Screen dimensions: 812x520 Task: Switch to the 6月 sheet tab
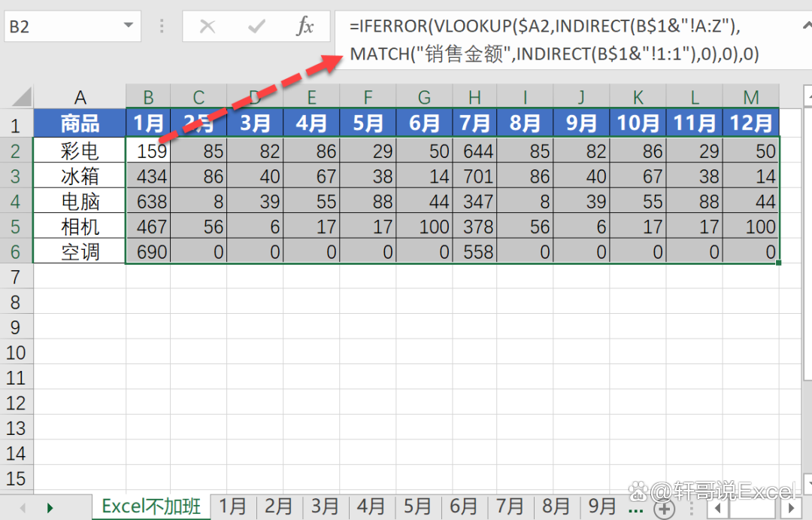pos(463,506)
